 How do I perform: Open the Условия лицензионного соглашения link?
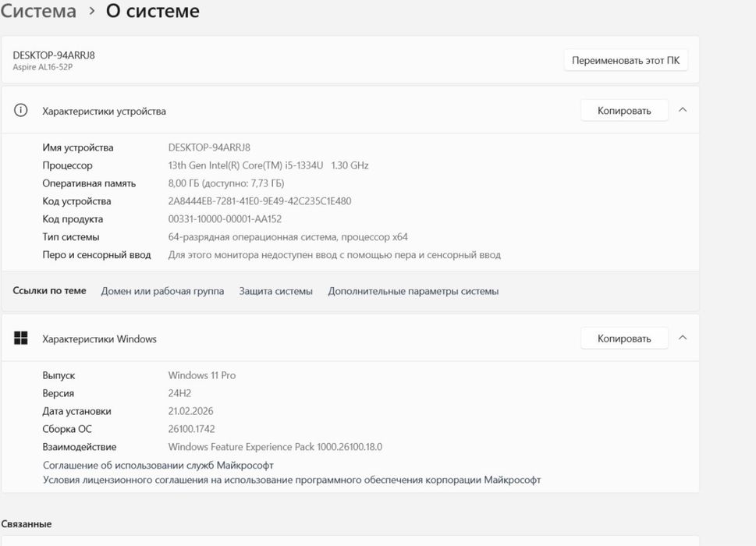[292, 480]
